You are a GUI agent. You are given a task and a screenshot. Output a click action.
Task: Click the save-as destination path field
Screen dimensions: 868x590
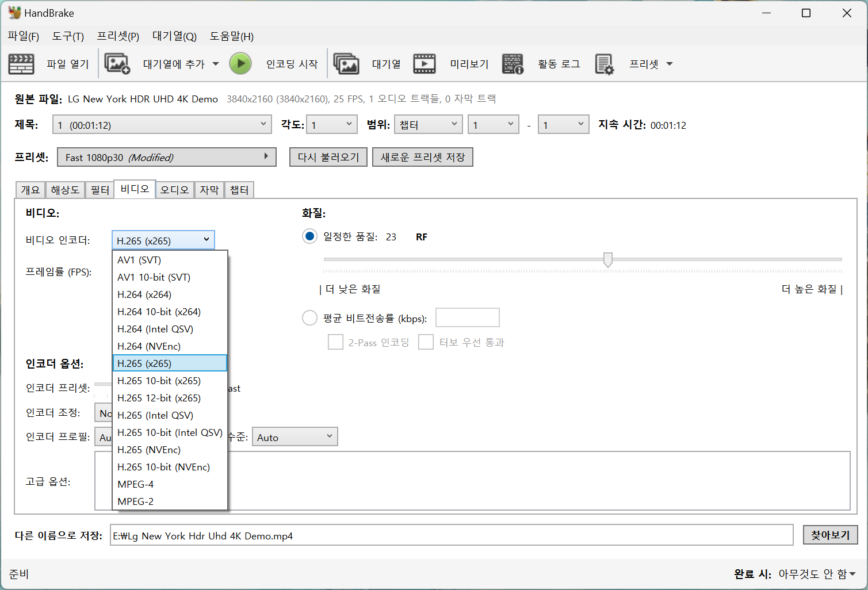click(452, 535)
